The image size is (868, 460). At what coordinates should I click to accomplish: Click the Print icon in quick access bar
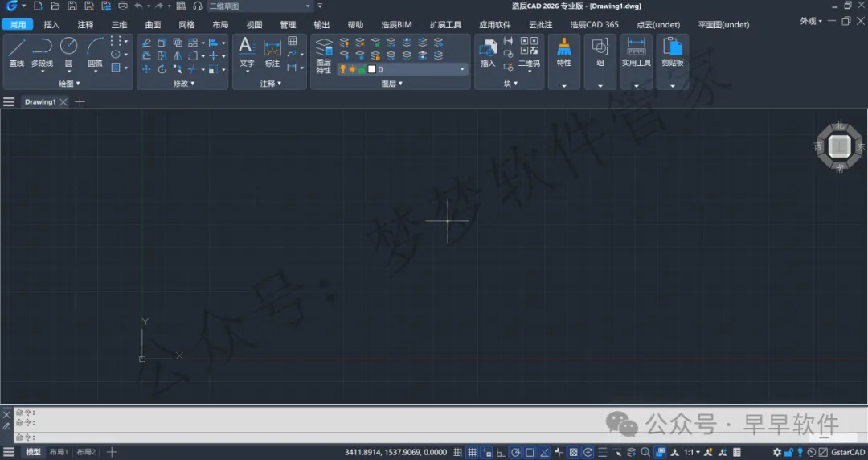pyautogui.click(x=123, y=6)
